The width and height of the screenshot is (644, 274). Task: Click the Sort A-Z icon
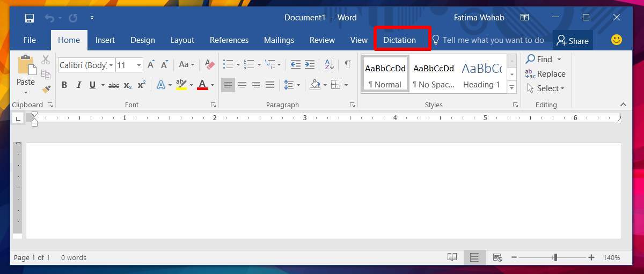pos(329,65)
